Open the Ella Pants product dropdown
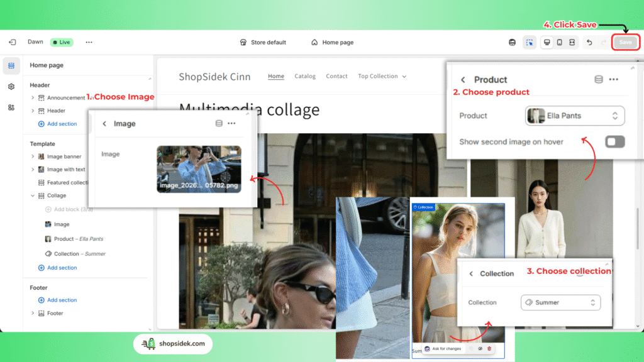The width and height of the screenshot is (644, 362). [x=575, y=116]
